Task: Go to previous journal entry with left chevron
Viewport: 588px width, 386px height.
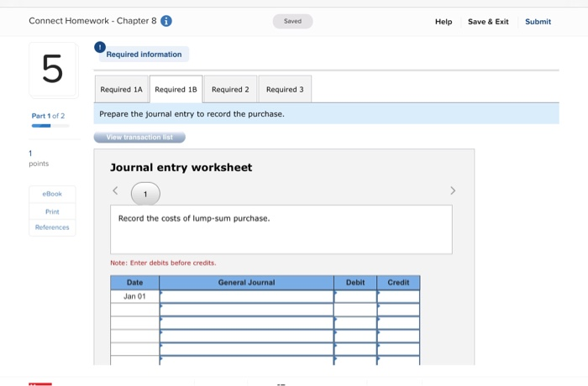Action: point(116,190)
